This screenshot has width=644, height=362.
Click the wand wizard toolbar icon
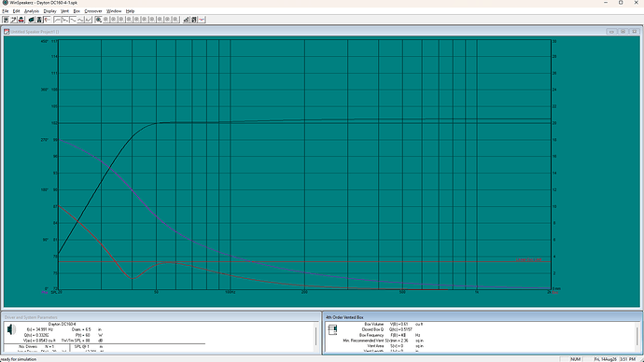click(x=14, y=20)
